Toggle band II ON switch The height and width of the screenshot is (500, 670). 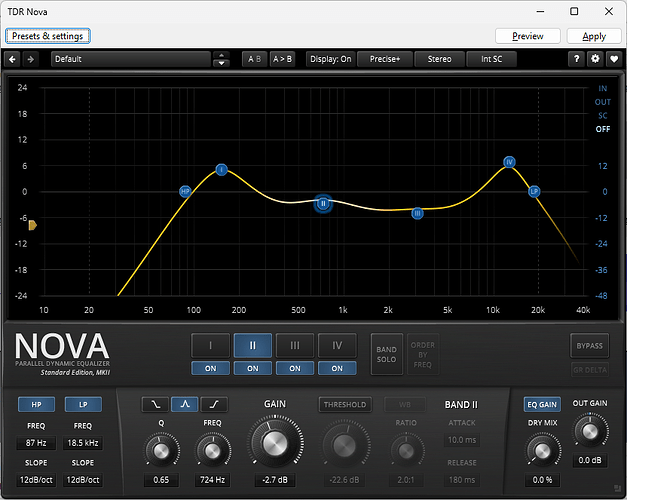pyautogui.click(x=253, y=368)
